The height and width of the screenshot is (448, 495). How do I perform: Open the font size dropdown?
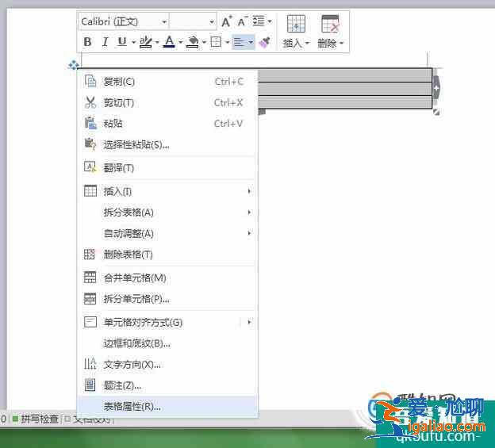click(194, 21)
